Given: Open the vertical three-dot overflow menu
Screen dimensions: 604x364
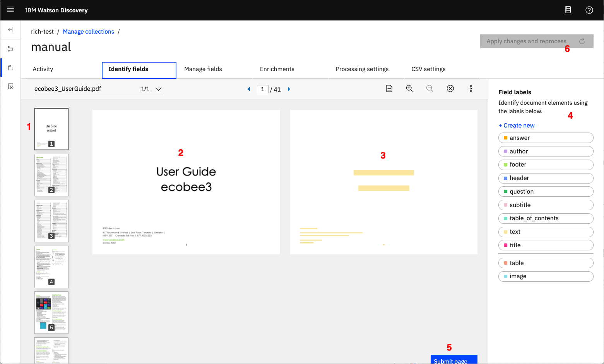Looking at the screenshot, I should point(471,88).
